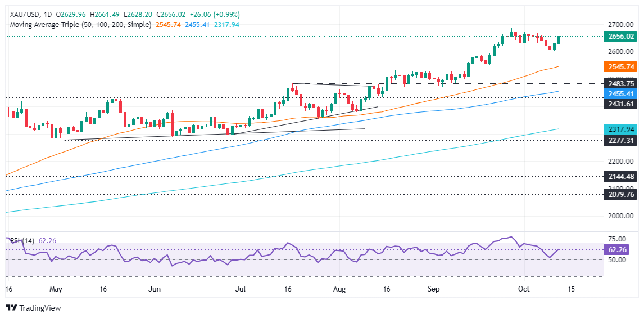Click the May marker on time axis

(56, 289)
